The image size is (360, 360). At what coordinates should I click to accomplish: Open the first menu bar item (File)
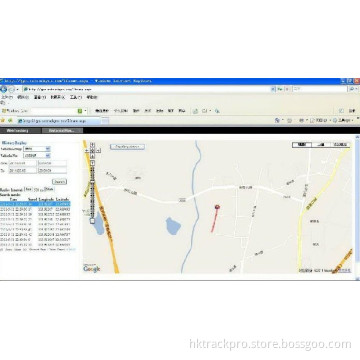click(6, 97)
